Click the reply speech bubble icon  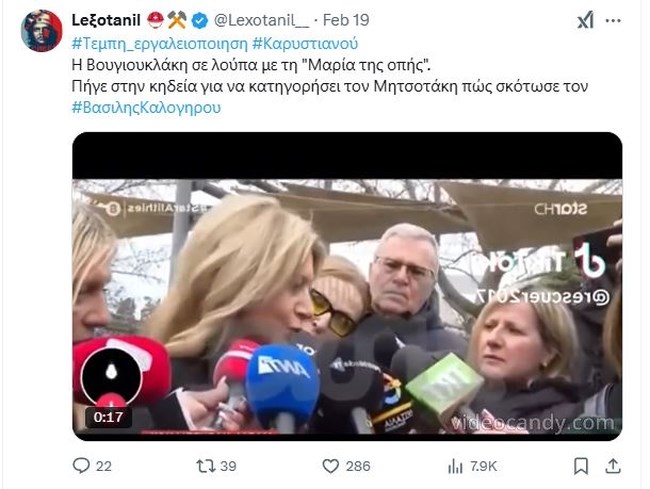click(81, 466)
